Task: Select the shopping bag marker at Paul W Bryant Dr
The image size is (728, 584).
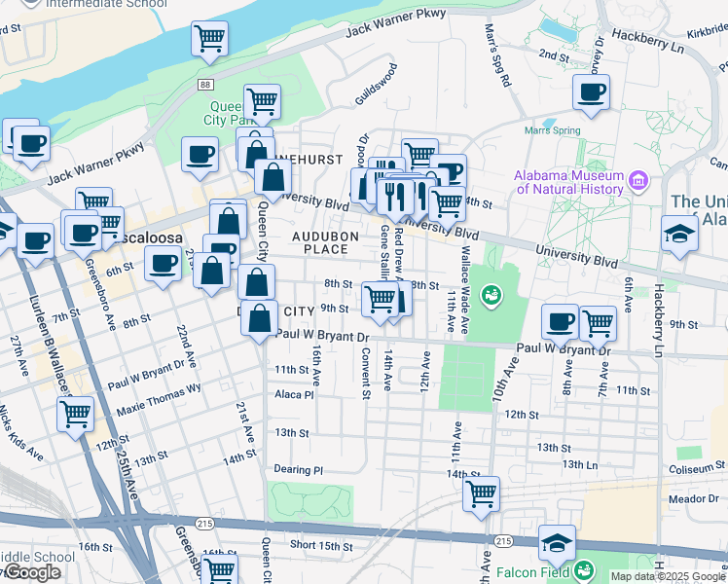Action: pos(260,319)
